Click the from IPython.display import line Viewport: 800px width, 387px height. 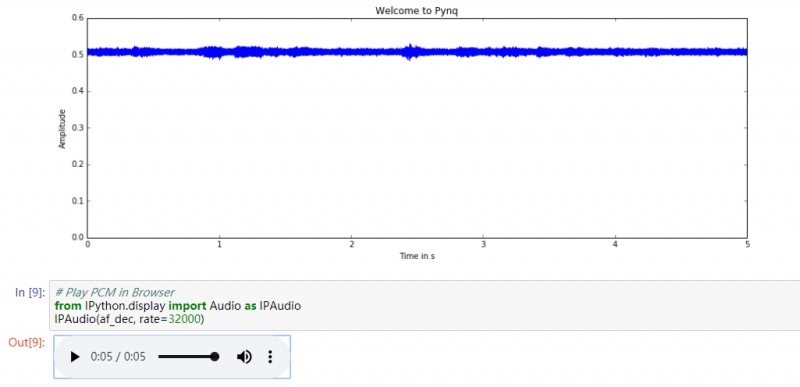(x=178, y=306)
